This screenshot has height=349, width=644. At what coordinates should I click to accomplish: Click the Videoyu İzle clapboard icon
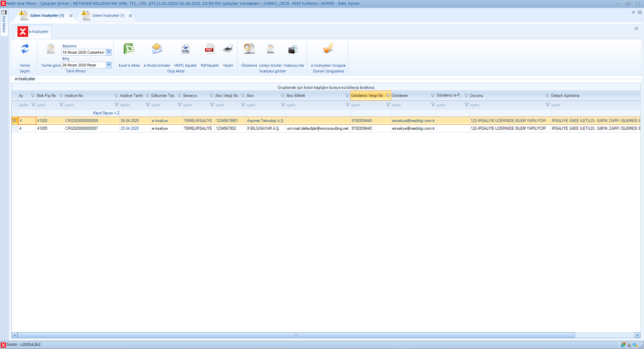pos(293,49)
